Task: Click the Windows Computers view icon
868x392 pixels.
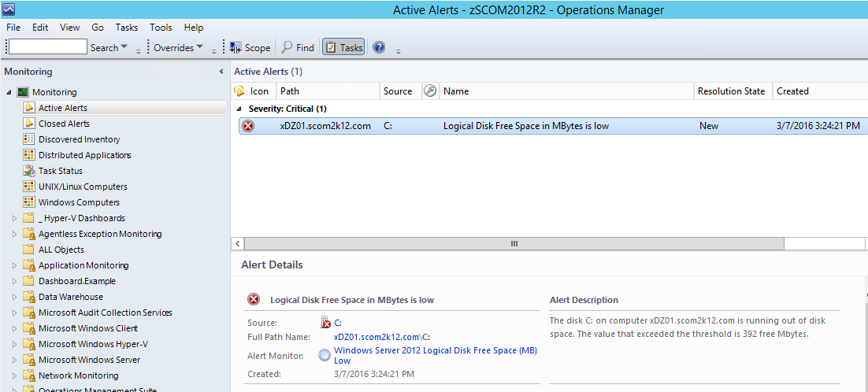Action: [29, 202]
